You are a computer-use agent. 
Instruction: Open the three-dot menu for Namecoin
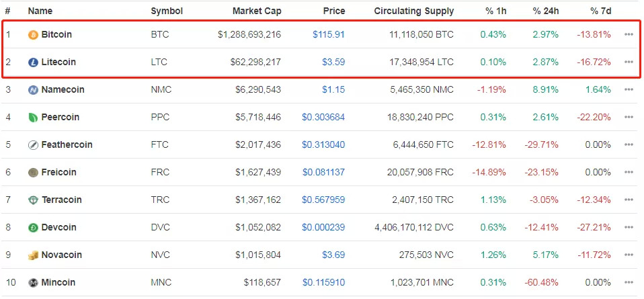pos(629,90)
